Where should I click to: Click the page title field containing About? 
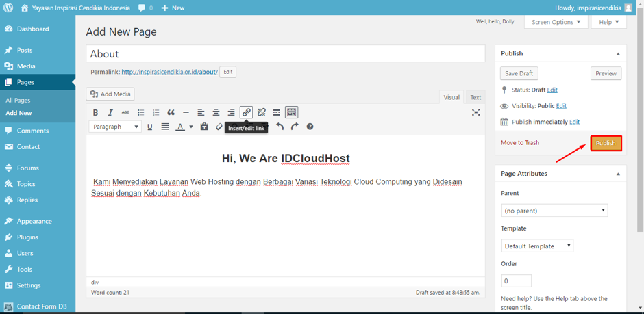click(x=286, y=53)
